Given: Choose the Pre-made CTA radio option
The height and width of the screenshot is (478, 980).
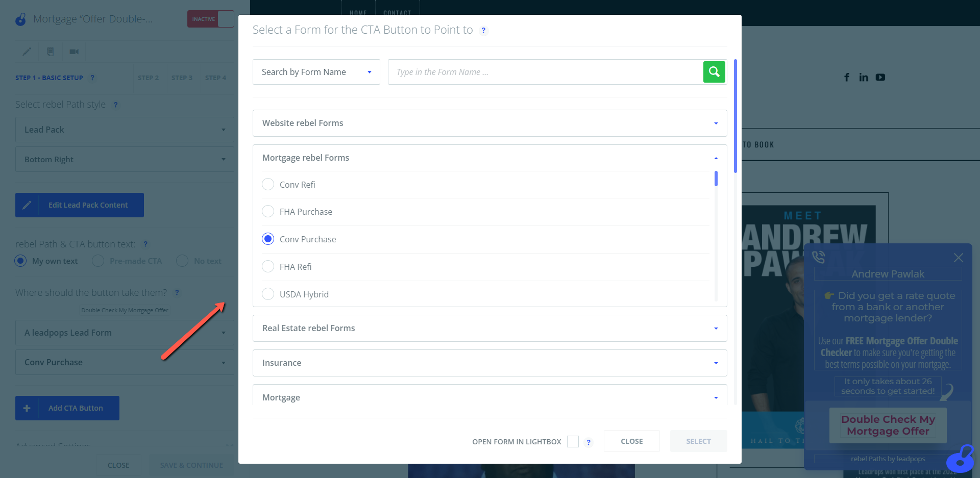Looking at the screenshot, I should pos(98,261).
